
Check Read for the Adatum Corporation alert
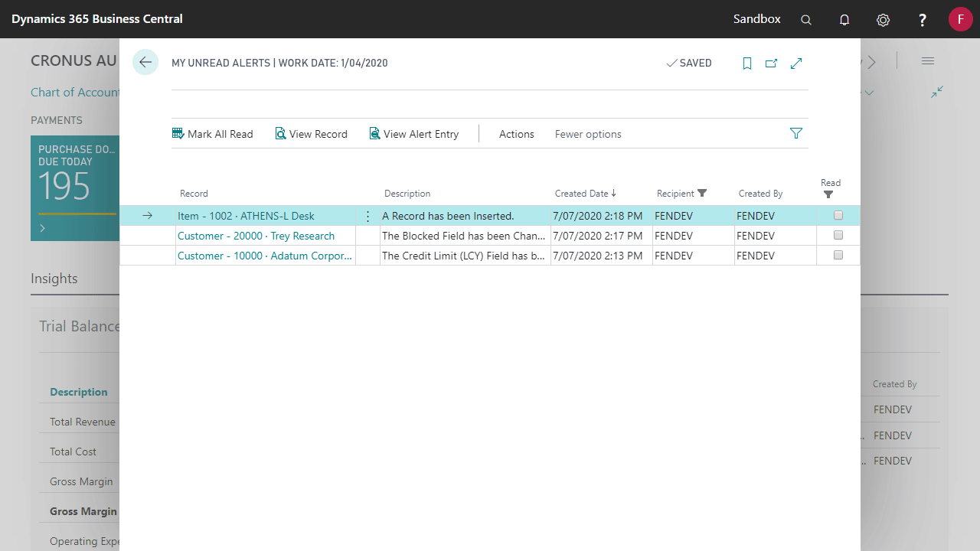point(838,256)
